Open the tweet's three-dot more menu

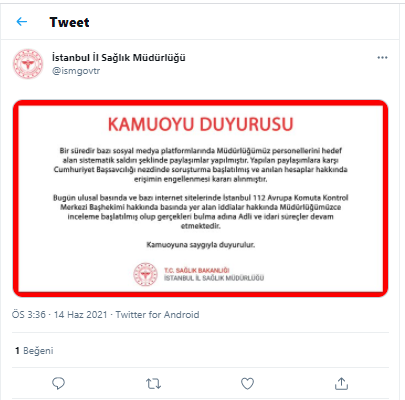click(x=382, y=58)
